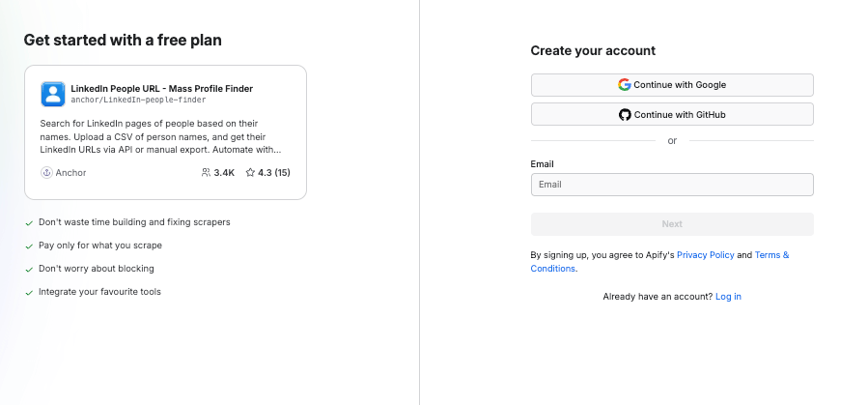868x405 pixels.
Task: Click the Google logo icon
Action: pyautogui.click(x=625, y=85)
